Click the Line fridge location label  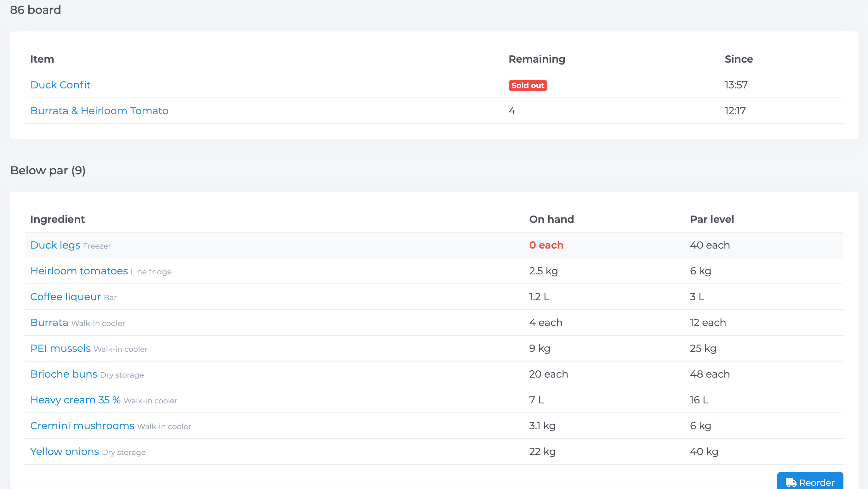[x=151, y=272]
